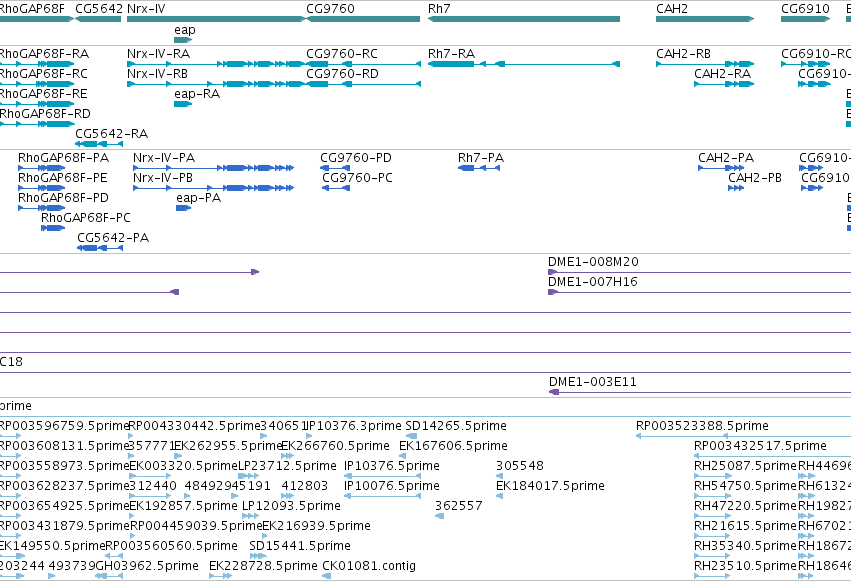The width and height of the screenshot is (851, 581).
Task: Select protein RhoGAP68F-PC
Action: pos(53,228)
